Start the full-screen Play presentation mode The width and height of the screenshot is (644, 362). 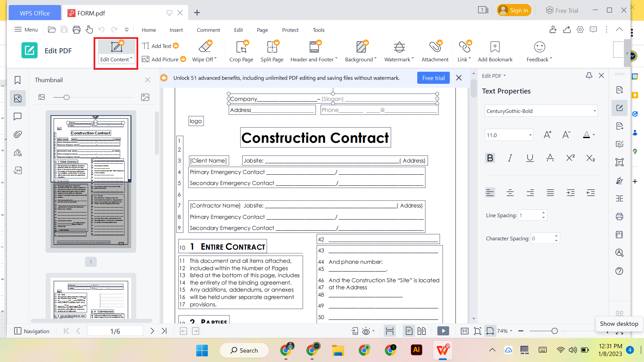click(x=443, y=331)
